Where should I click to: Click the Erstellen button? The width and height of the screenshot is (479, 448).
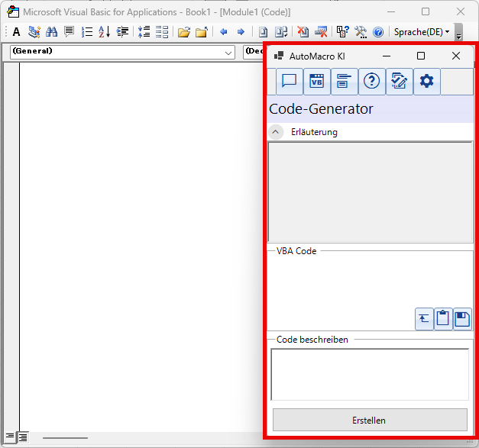370,420
